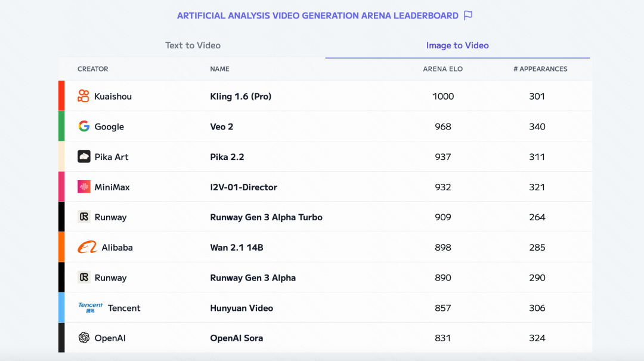Click the Google logo icon
The image size is (644, 361).
pos(84,126)
